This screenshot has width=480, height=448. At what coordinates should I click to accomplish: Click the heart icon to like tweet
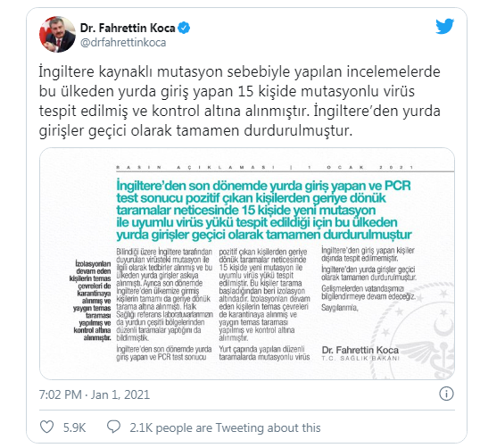[x=46, y=427]
